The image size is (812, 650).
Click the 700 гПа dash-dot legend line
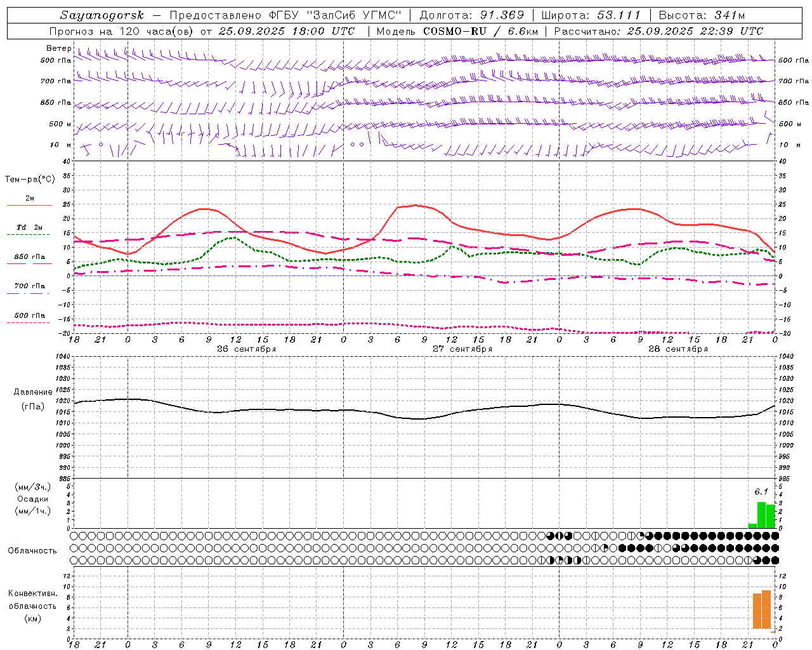coord(29,293)
